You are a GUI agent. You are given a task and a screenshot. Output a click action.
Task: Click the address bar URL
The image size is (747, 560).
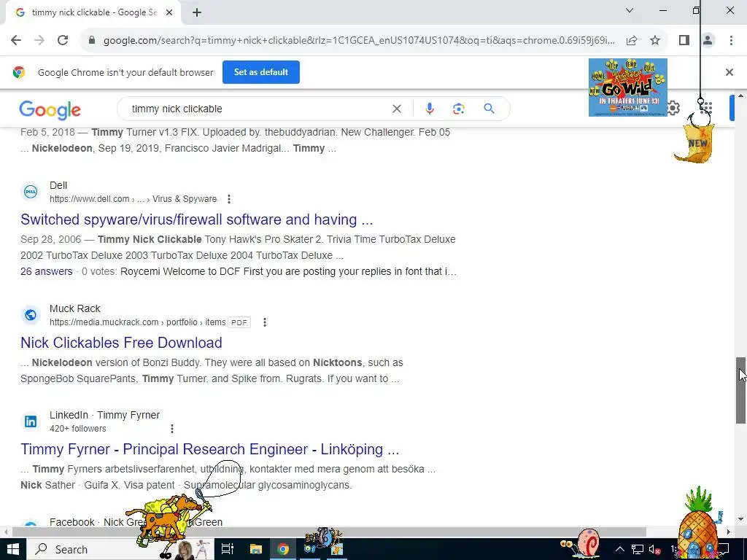click(359, 41)
